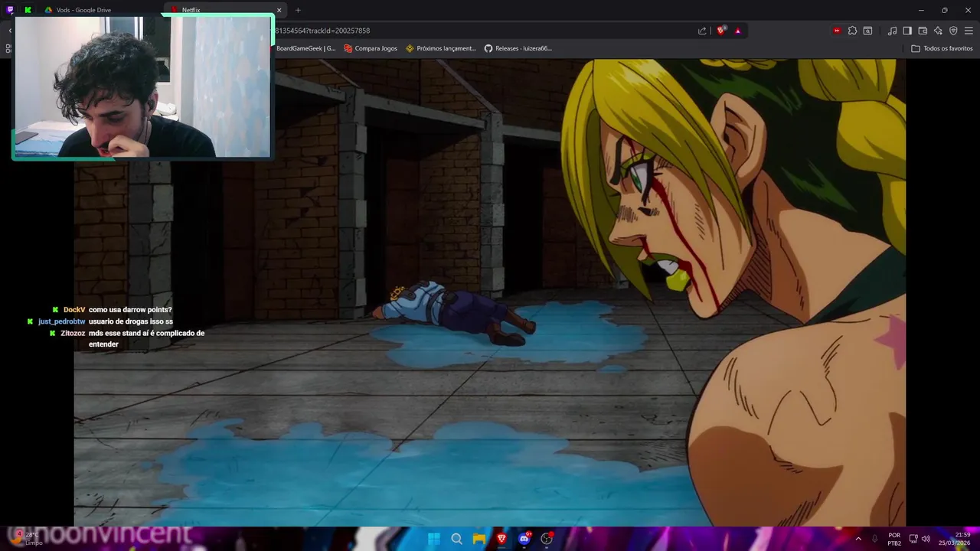This screenshot has width=980, height=551.
Task: Open Compara Jogos bookmark
Action: (371, 48)
